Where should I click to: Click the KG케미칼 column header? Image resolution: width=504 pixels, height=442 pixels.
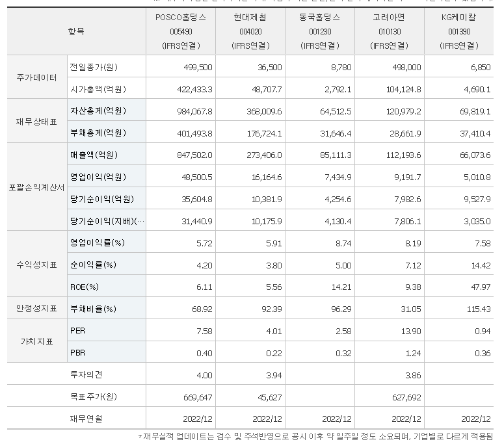(459, 31)
